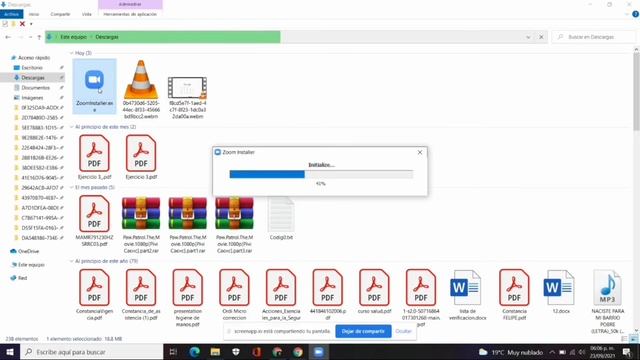Viewport: 640px width, 360px height.
Task: Cancel address bar loading with X
Action: pyautogui.click(x=541, y=37)
